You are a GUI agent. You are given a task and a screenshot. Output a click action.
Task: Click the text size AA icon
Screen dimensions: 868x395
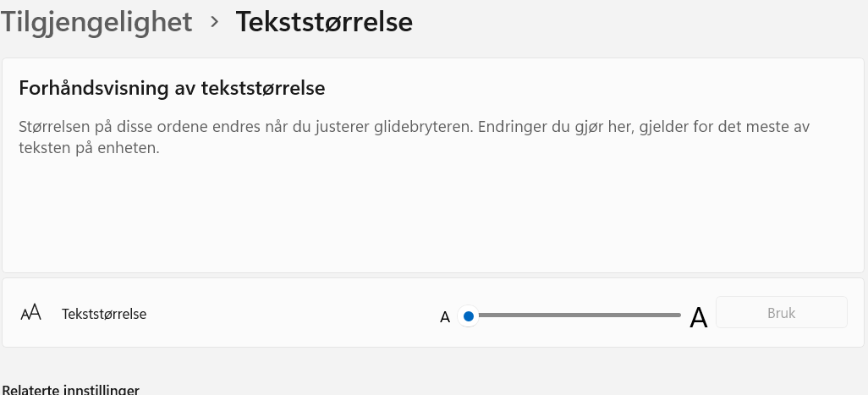tap(30, 313)
